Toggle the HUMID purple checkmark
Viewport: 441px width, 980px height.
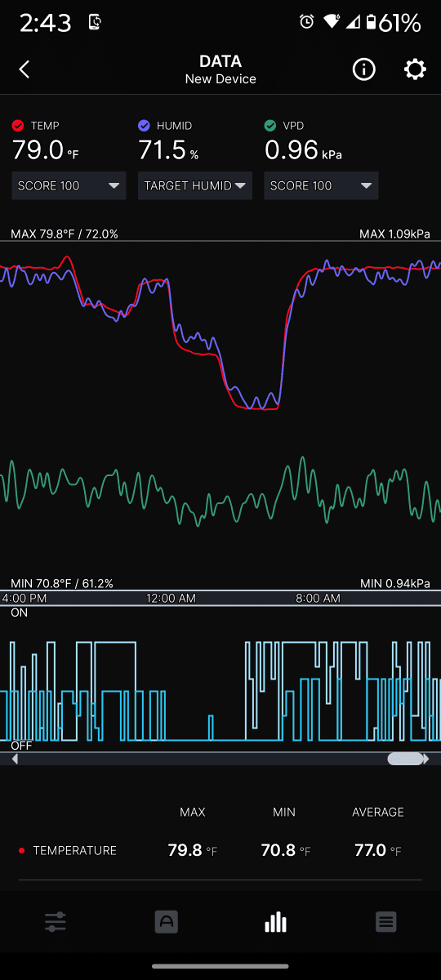[144, 126]
